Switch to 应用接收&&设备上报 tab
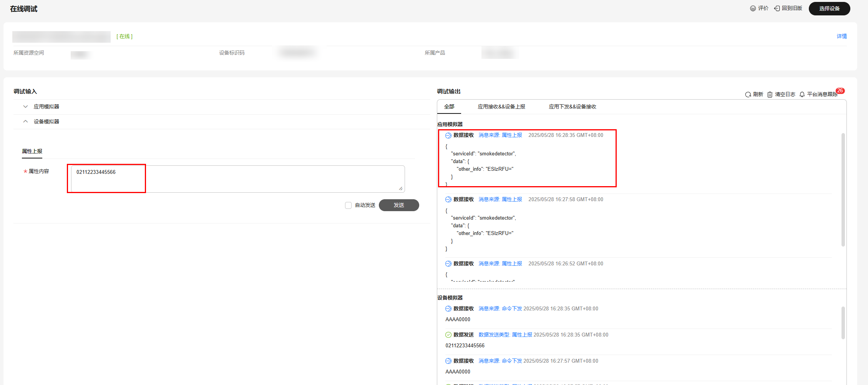This screenshot has width=868, height=385. (501, 107)
